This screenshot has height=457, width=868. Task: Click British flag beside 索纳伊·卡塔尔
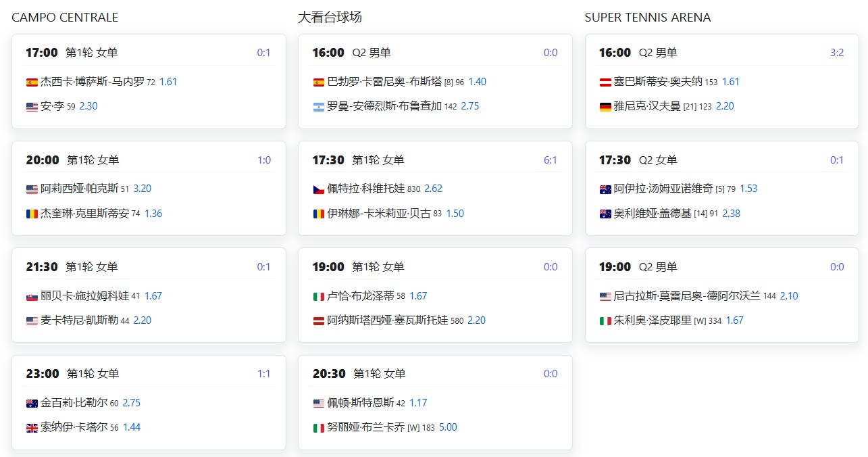click(32, 428)
